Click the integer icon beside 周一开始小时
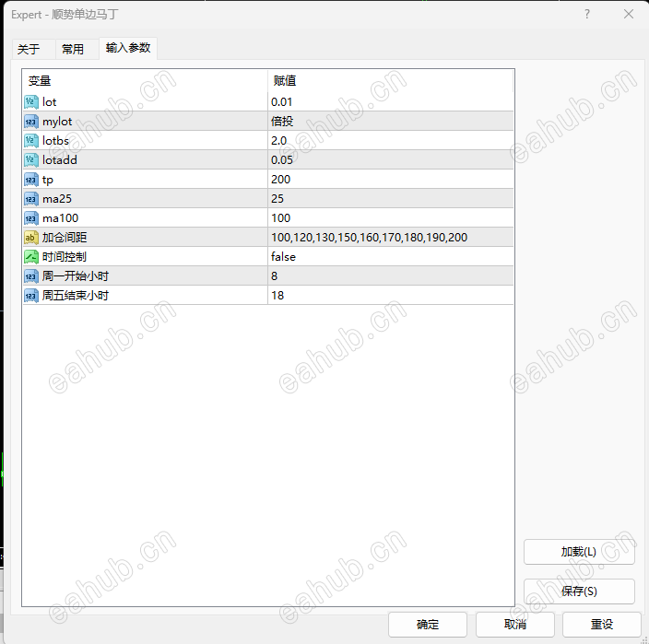This screenshot has height=644, width=649. 31,276
